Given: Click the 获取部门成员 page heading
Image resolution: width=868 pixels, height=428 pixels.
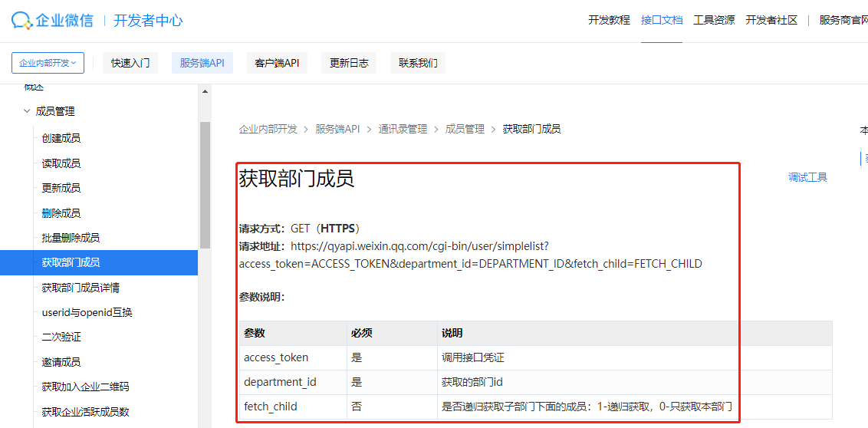Looking at the screenshot, I should coord(296,179).
